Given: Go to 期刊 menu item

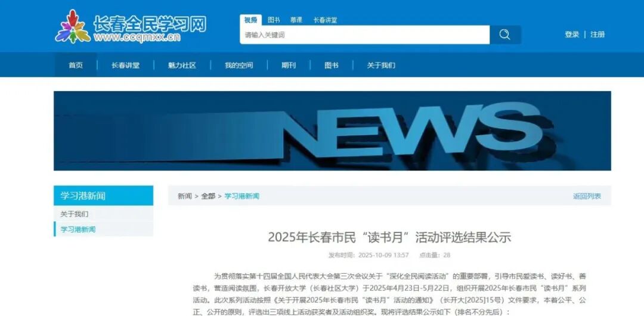Looking at the screenshot, I should (289, 65).
